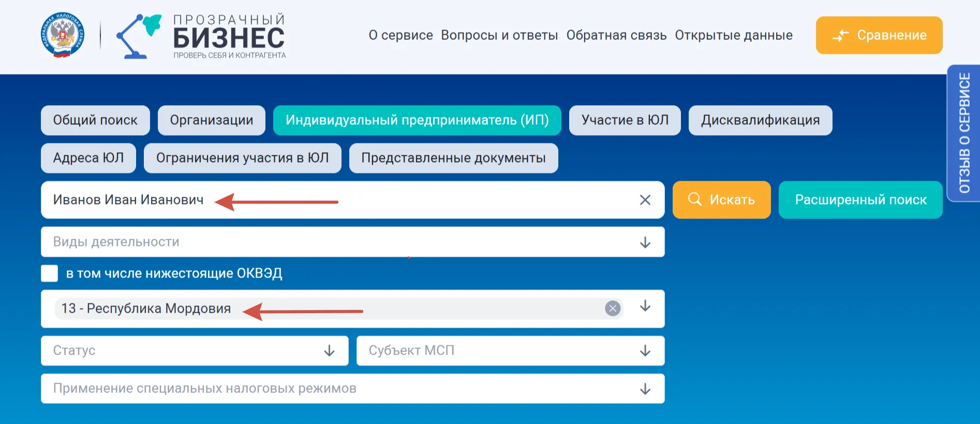Image resolution: width=980 pixels, height=424 pixels.
Task: Open Обратная связь link
Action: pyautogui.click(x=616, y=35)
